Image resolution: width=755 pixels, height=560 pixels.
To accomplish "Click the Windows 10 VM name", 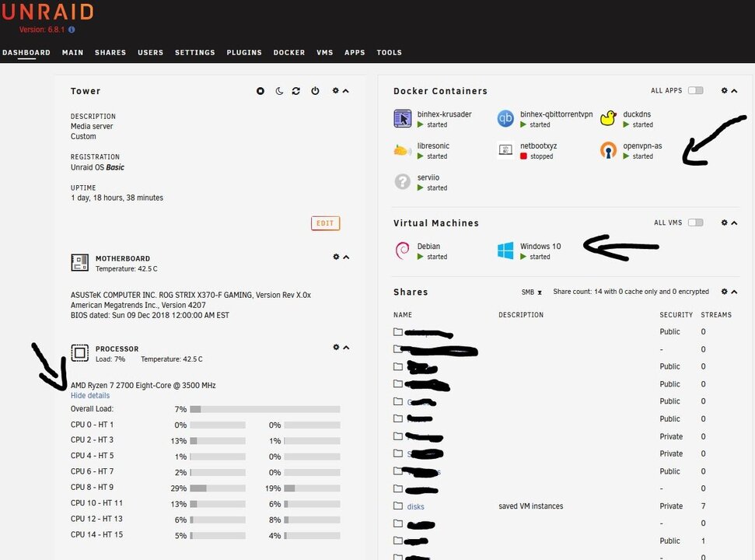I will tap(540, 246).
